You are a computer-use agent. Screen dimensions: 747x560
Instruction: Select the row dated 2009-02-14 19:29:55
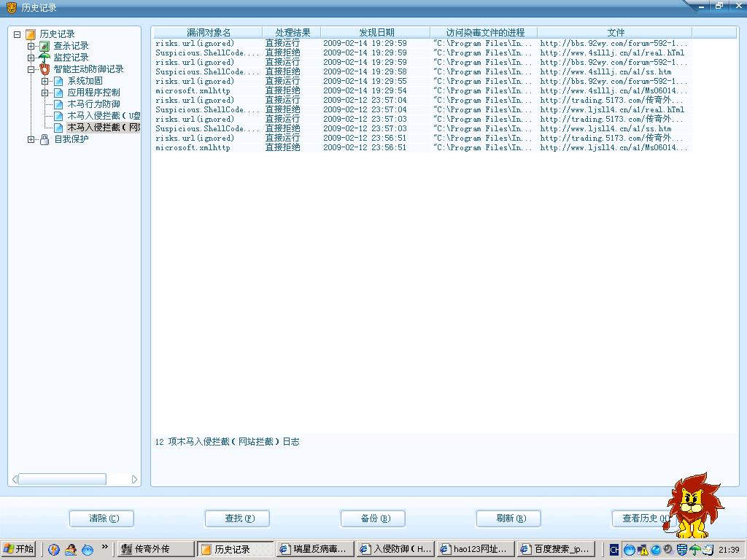(422, 82)
